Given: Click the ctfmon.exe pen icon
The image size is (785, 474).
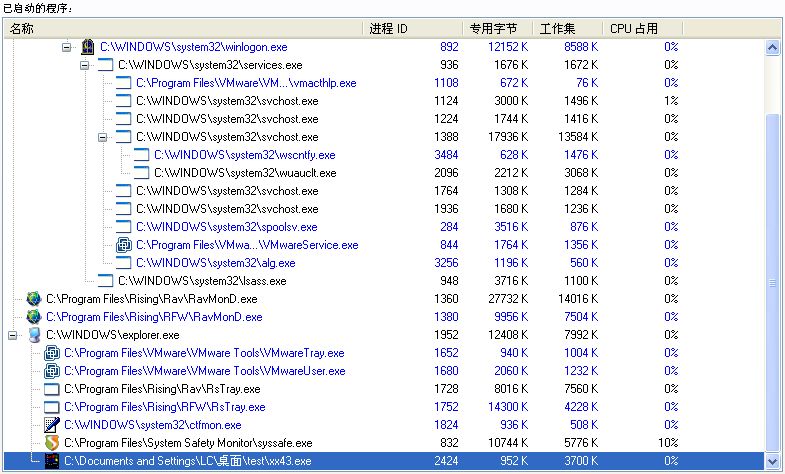Looking at the screenshot, I should 52,425.
